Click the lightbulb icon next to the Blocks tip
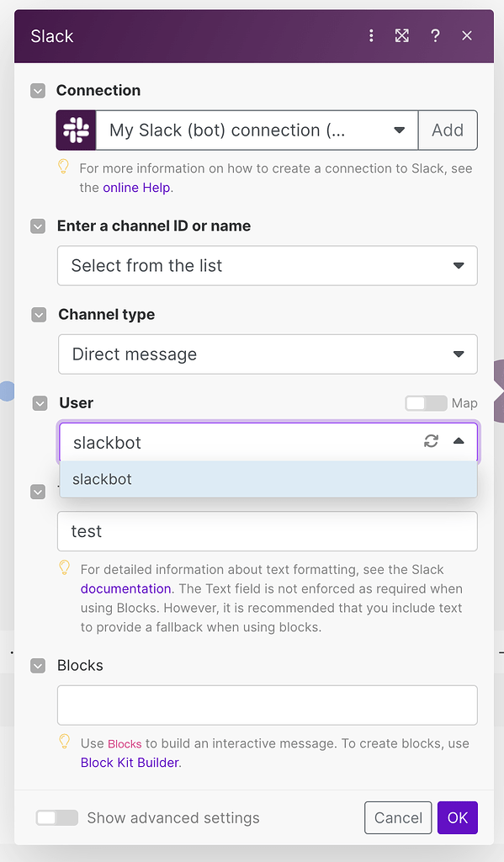504x862 pixels. (64, 743)
